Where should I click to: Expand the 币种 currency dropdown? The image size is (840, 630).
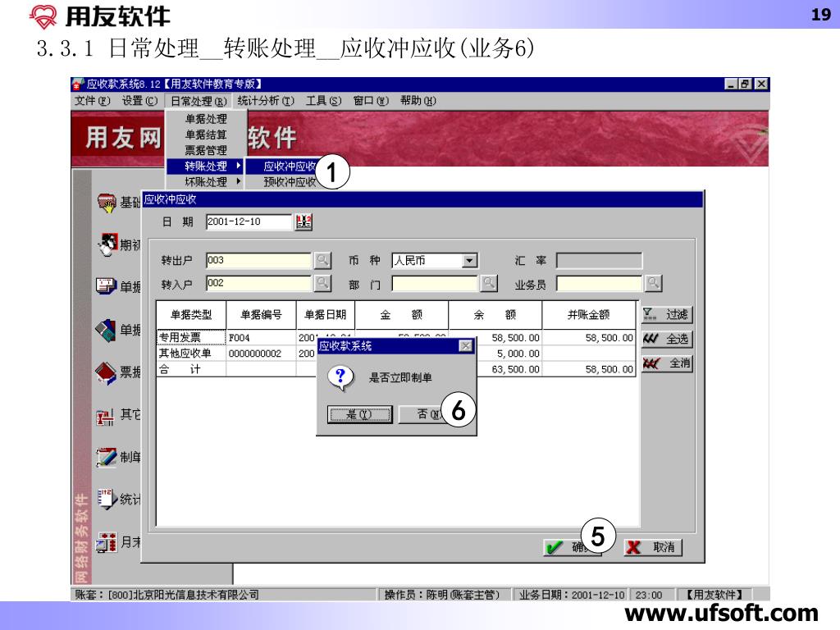[x=469, y=261]
